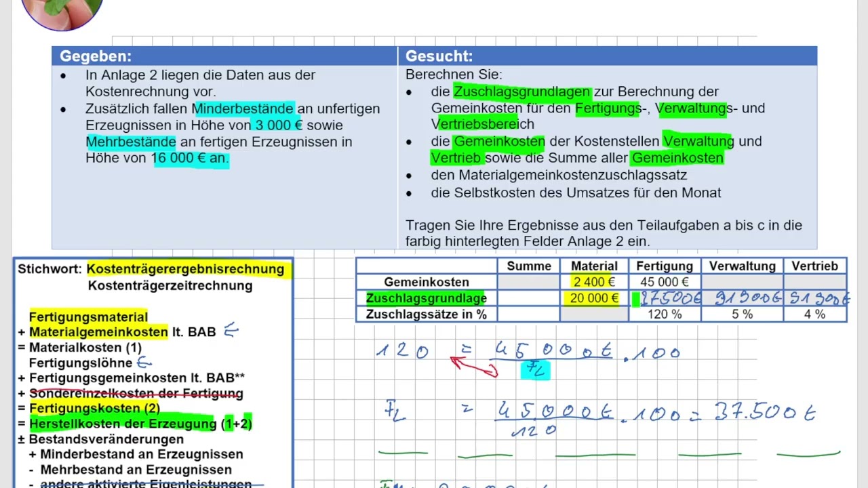Click the green "Zuschlagsgrundlage" row label
The width and height of the screenshot is (868, 488).
click(427, 298)
